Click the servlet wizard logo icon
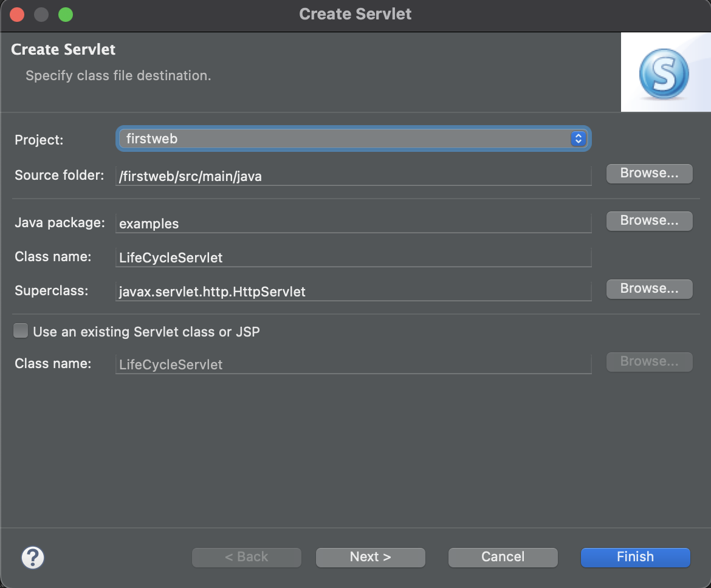 pyautogui.click(x=664, y=74)
